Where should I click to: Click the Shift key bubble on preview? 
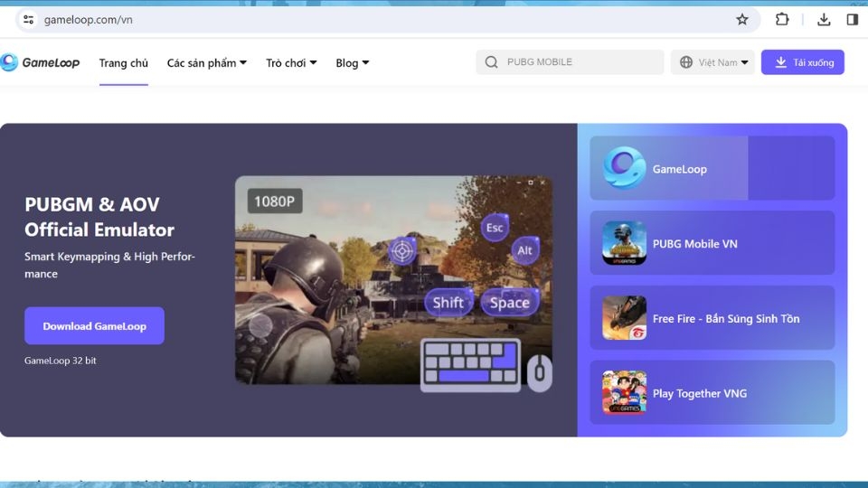point(448,303)
